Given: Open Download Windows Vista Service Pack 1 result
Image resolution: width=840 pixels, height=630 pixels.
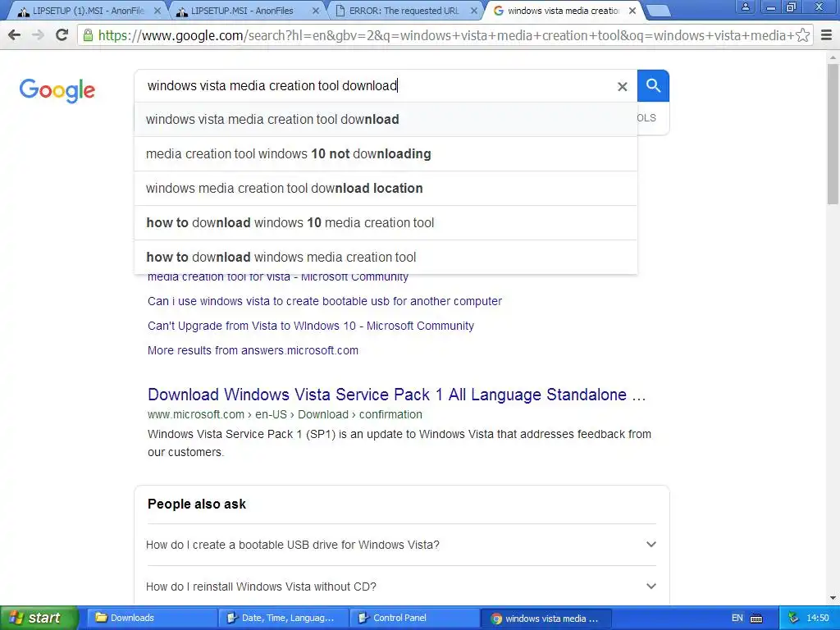Looking at the screenshot, I should 396,395.
